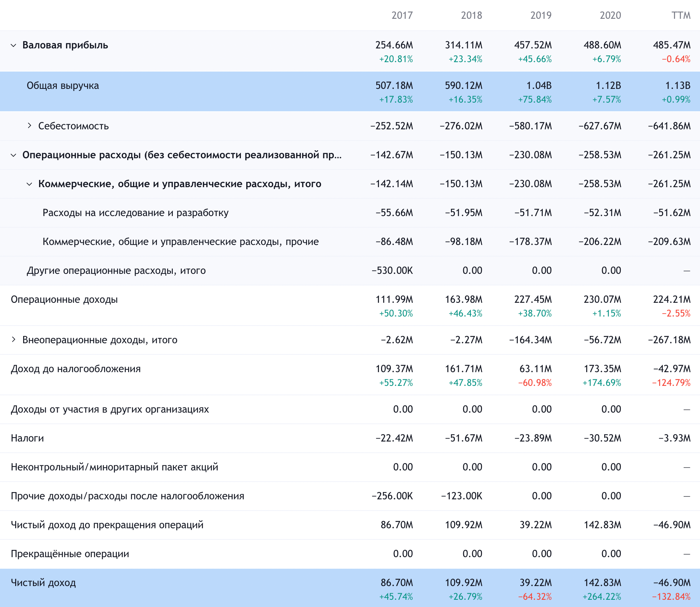Click Неконтрольный/миноритарный пакет акций label
Viewport: 700px width, 607px height.
[x=115, y=467]
